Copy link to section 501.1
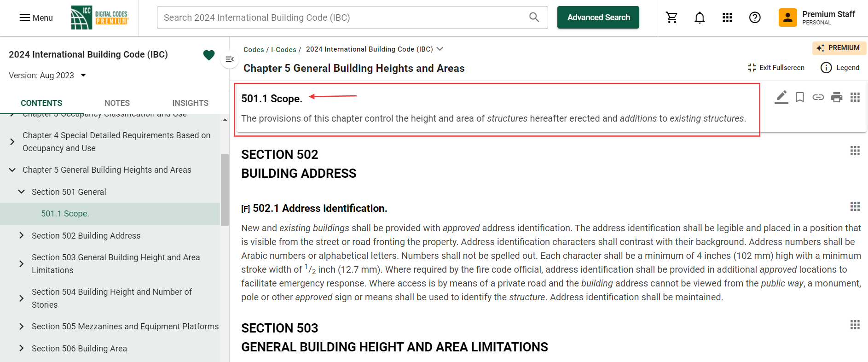The height and width of the screenshot is (362, 868). pyautogui.click(x=818, y=97)
